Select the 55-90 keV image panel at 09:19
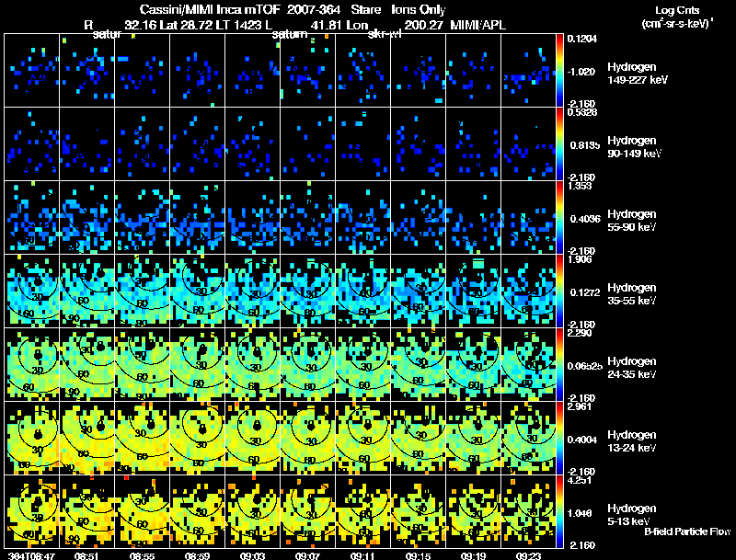The height and width of the screenshot is (560, 736). tap(473, 218)
